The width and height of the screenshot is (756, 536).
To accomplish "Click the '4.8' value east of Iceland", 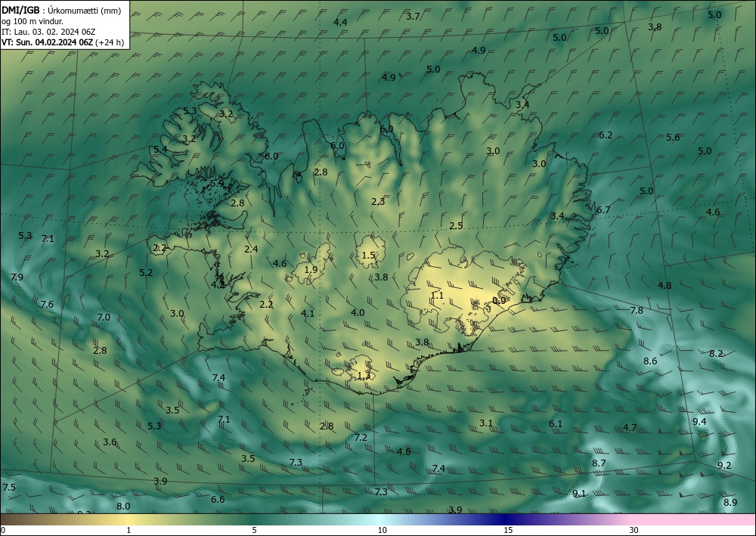I will (665, 285).
